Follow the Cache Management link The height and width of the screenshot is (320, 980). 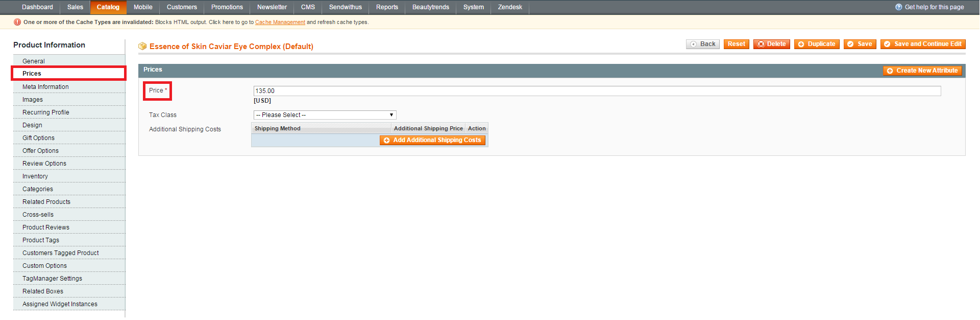(x=280, y=22)
